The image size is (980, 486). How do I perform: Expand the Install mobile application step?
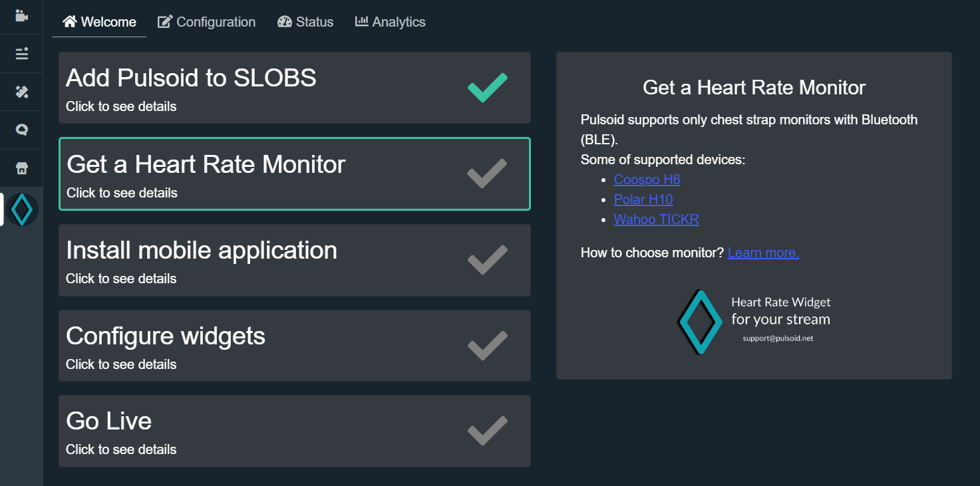coord(295,260)
